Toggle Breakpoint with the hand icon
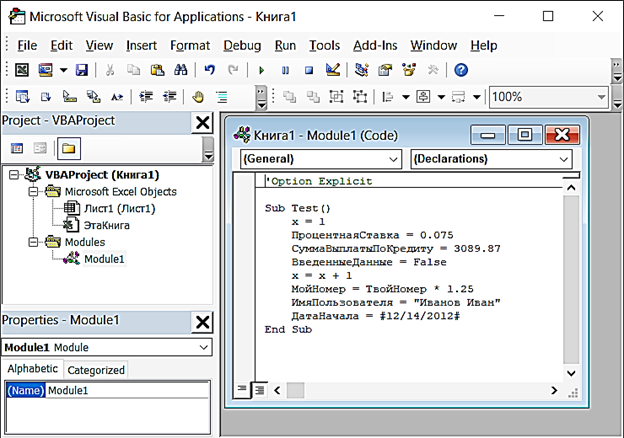 pyautogui.click(x=198, y=97)
